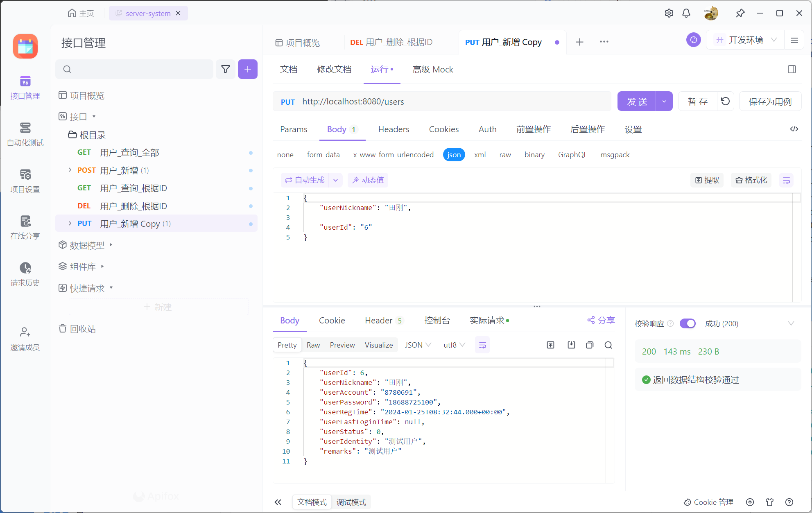Screen dimensions: 812x513
Task: Select the msgpack body type
Action: click(x=615, y=155)
